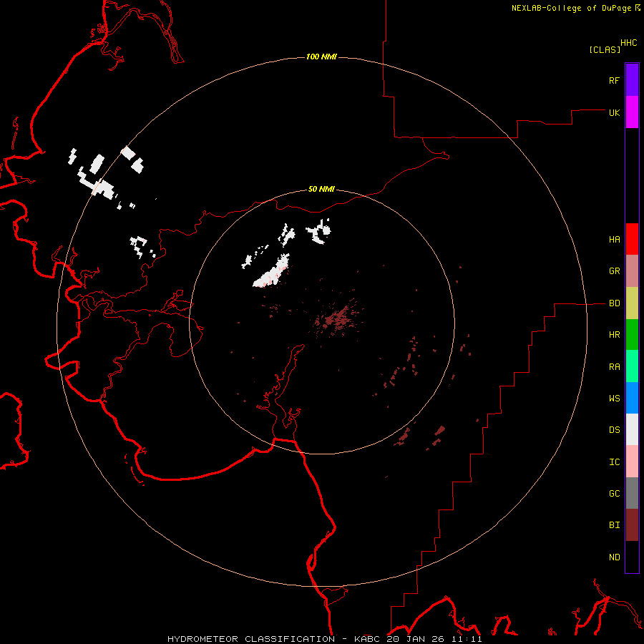Click the RF purple legend swatch
The image size is (644, 644).
point(632,80)
